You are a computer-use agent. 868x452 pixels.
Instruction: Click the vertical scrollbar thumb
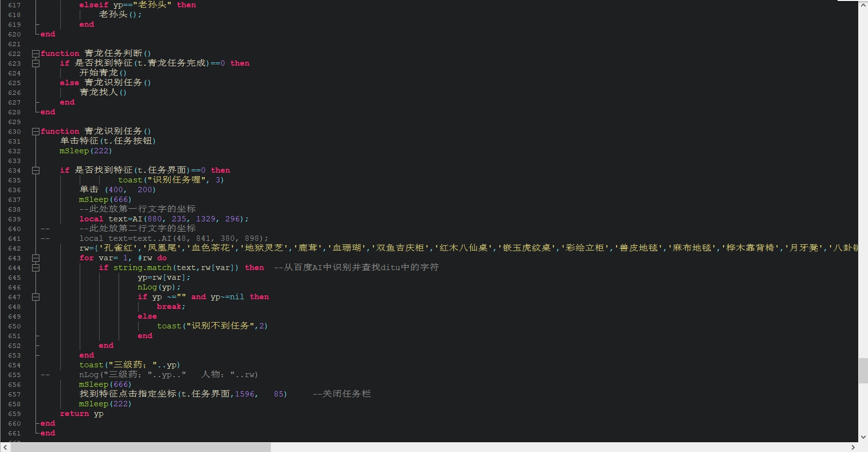click(863, 371)
